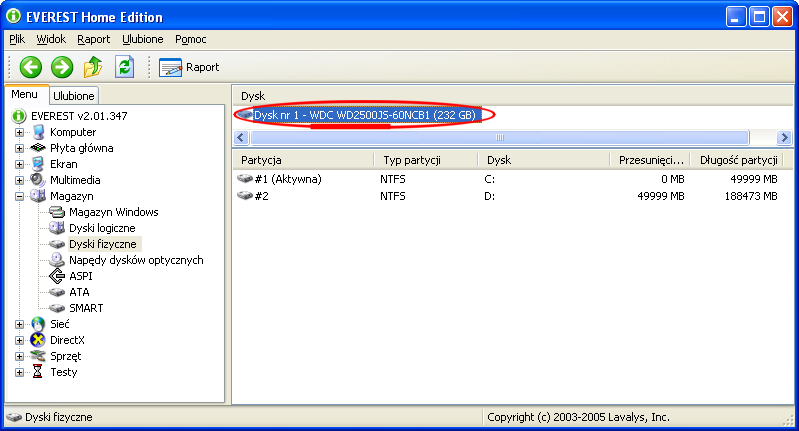Select Dyski logiczne tree item
This screenshot has height=431, width=799.
pos(102,228)
